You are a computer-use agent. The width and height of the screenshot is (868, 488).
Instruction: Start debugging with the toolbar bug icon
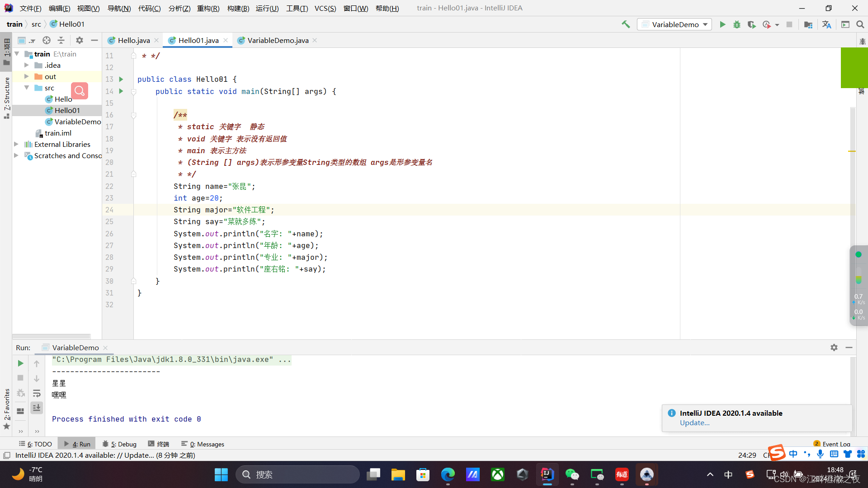pos(737,24)
